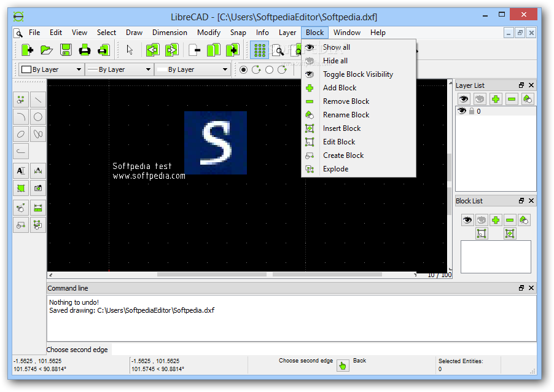Select the pointer arrow tool in toolbar
Viewport: 554px width, 392px height.
(x=130, y=50)
